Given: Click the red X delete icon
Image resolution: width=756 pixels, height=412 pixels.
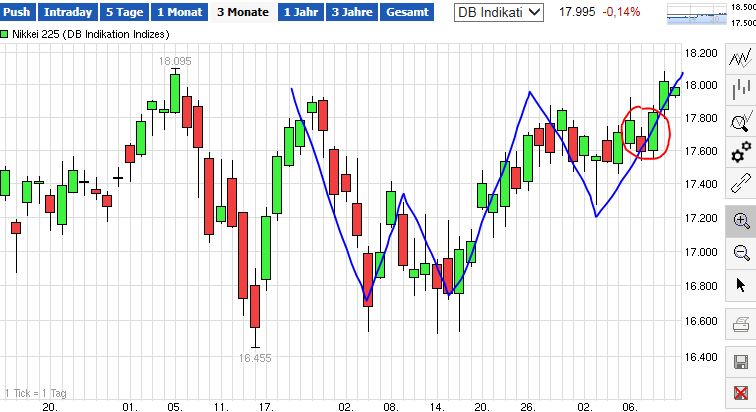Looking at the screenshot, I should (x=740, y=393).
